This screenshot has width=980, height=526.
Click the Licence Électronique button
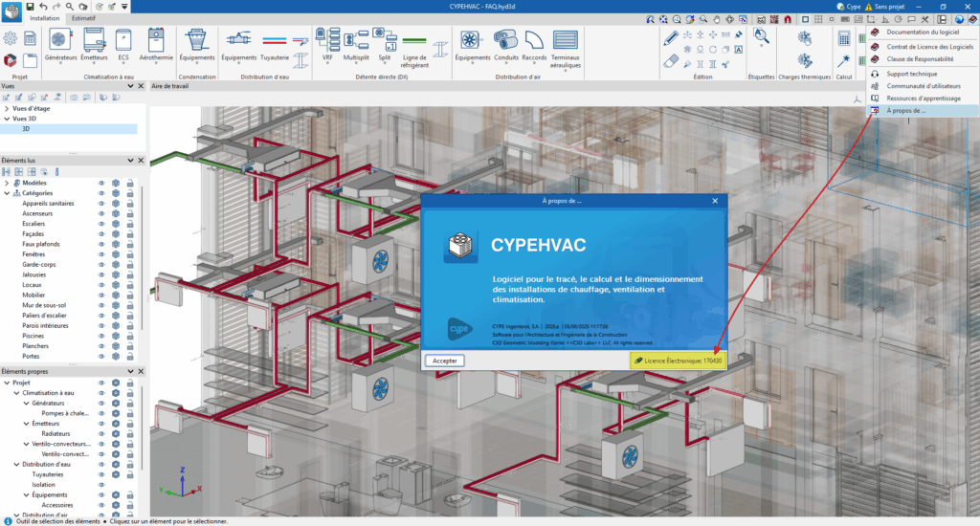(x=678, y=361)
